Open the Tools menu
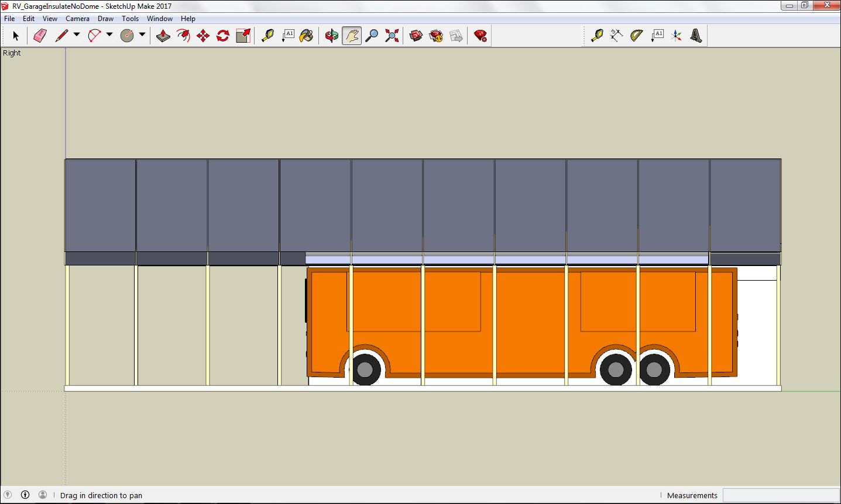Viewport: 841px width, 504px height. click(131, 19)
